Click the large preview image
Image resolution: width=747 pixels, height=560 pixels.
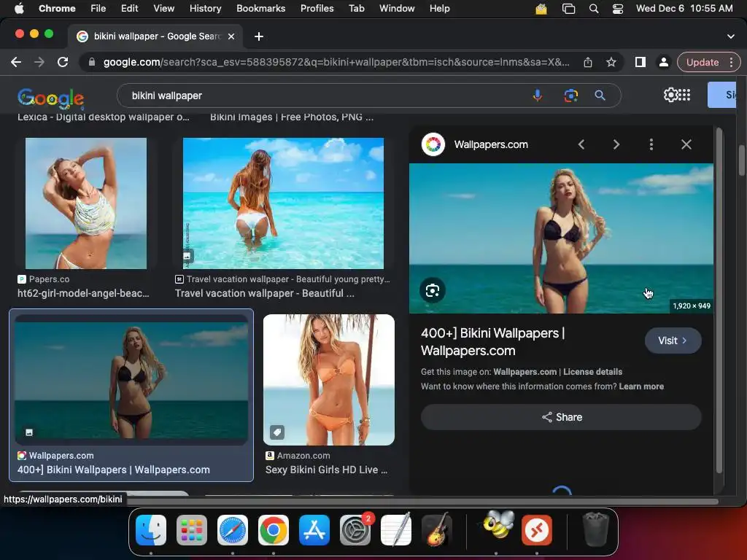(561, 238)
